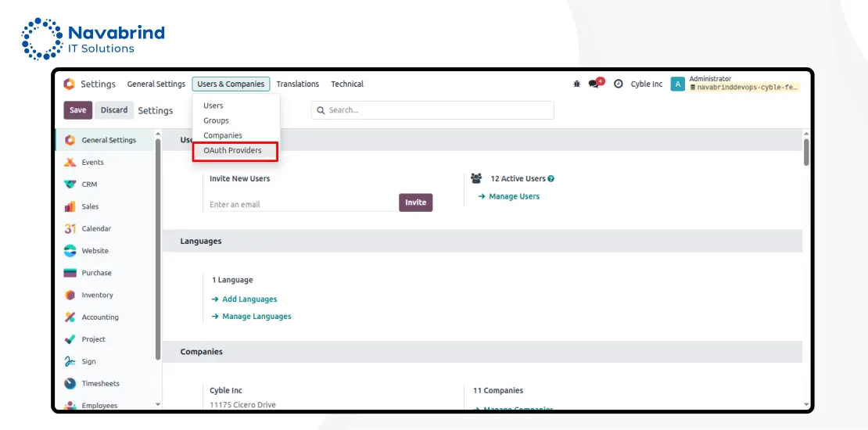Image resolution: width=868 pixels, height=430 pixels.
Task: Choose OAuth Providers from the dropdown
Action: coord(232,150)
